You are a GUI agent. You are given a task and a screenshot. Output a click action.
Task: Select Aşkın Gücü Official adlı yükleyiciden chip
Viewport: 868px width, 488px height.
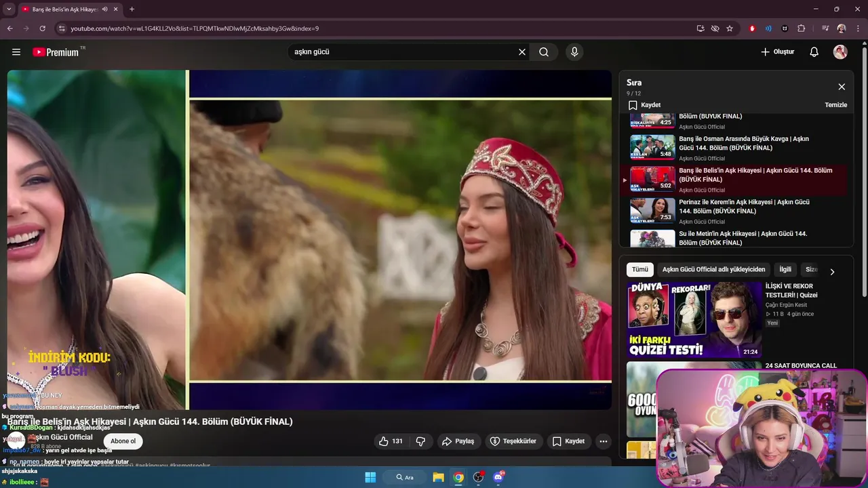pos(713,269)
